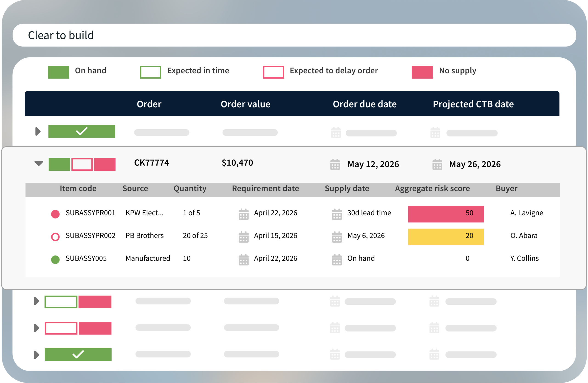The height and width of the screenshot is (383, 588).
Task: Expand the row with pink-outlined and pink bars
Action: click(37, 328)
